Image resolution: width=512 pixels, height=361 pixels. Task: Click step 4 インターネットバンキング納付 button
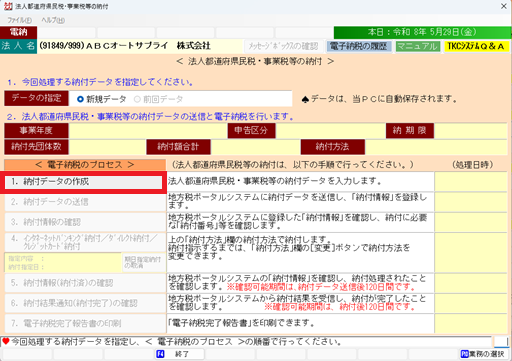point(85,242)
